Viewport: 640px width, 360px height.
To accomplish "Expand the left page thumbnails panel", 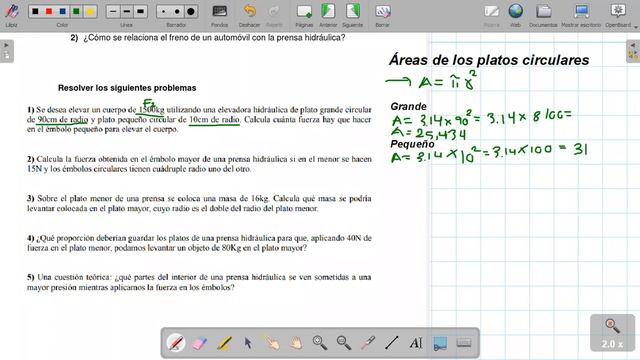I will tap(7, 51).
